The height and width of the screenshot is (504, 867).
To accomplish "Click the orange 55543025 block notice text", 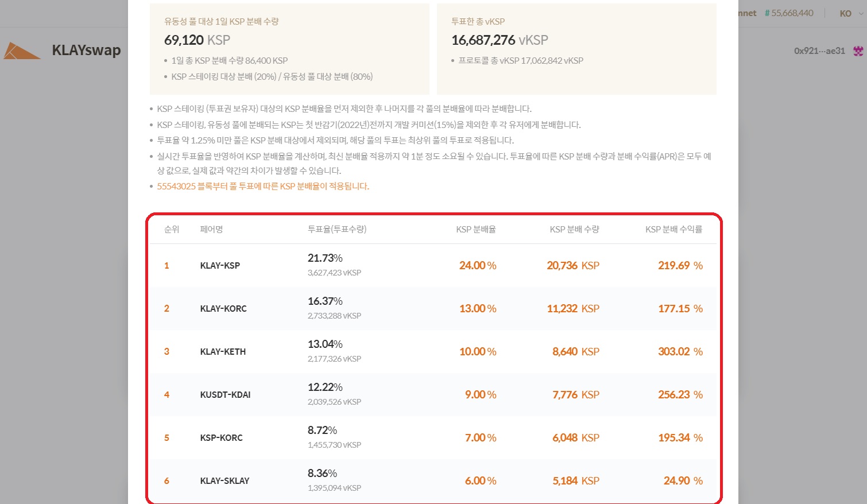I will point(263,187).
